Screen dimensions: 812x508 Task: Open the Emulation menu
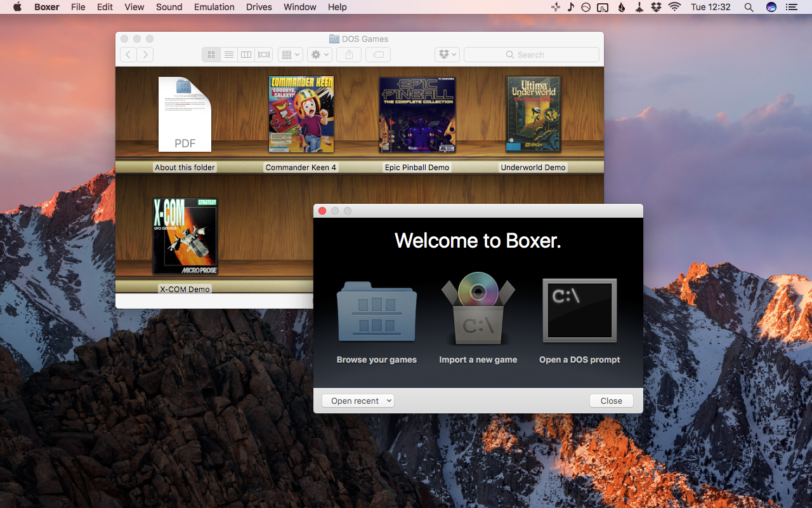(x=214, y=7)
